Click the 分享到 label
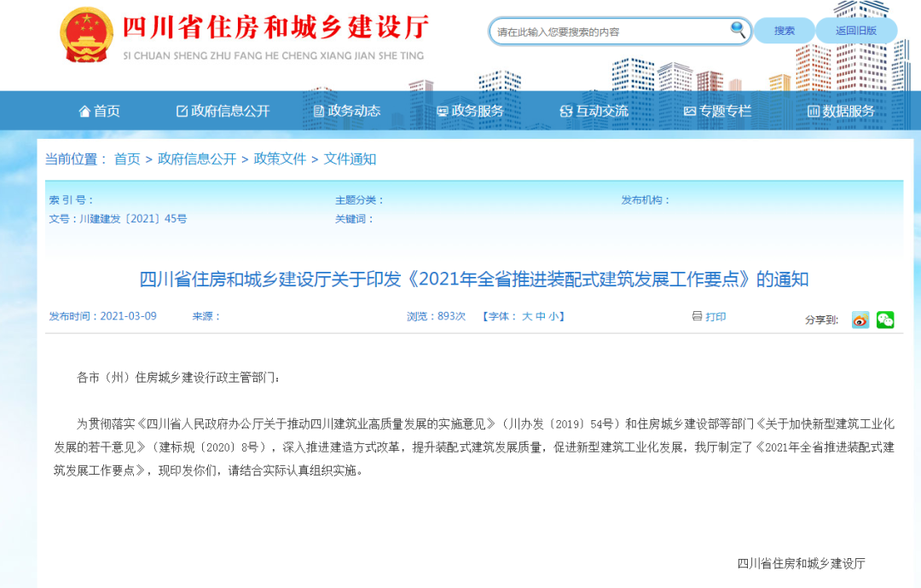The height and width of the screenshot is (588, 921). click(821, 320)
